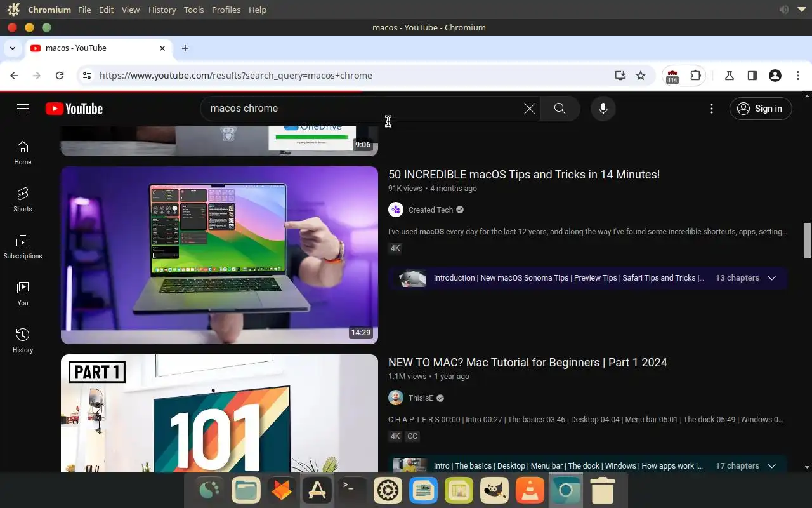Screen dimensions: 812x508
Task: View site information icon in address bar
Action: pos(87,76)
